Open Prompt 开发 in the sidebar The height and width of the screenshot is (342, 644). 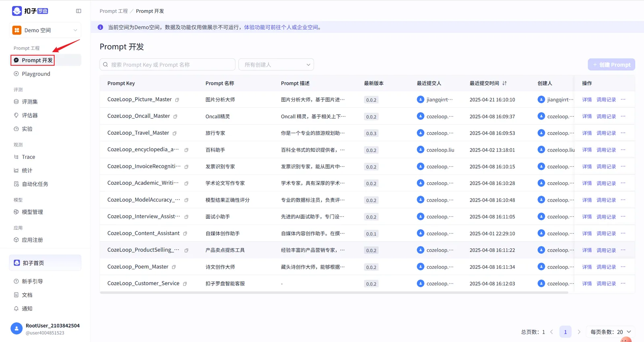click(45, 60)
